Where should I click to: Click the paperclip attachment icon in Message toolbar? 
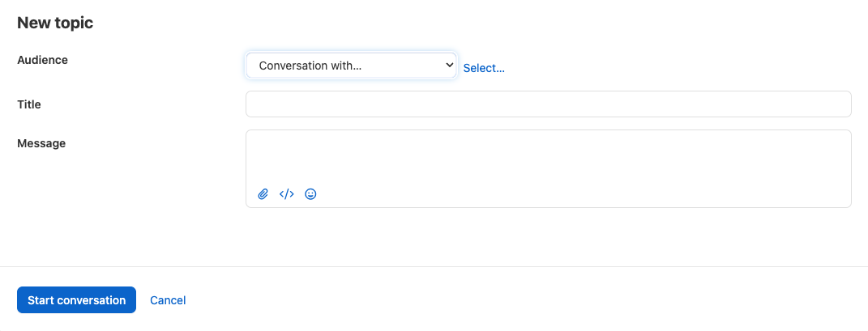click(x=263, y=194)
